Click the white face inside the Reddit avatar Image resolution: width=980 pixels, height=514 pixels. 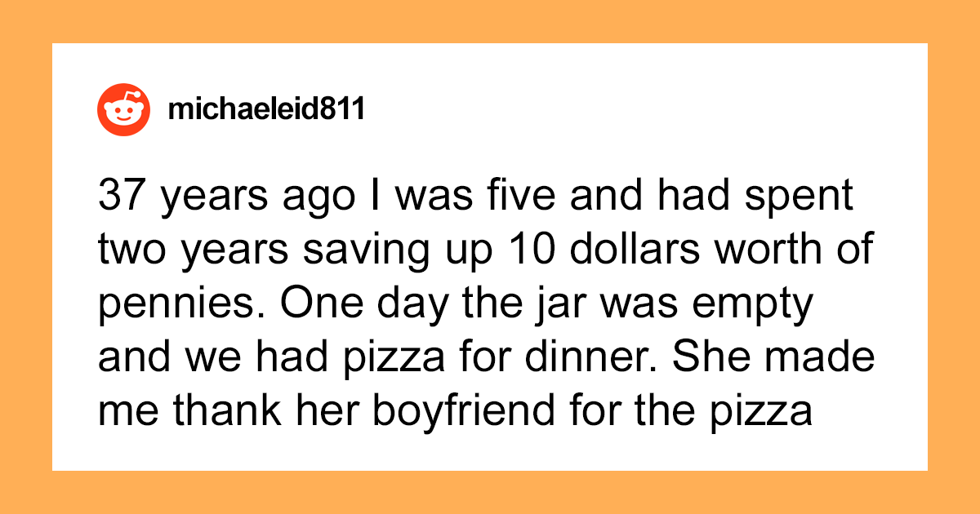tap(124, 113)
